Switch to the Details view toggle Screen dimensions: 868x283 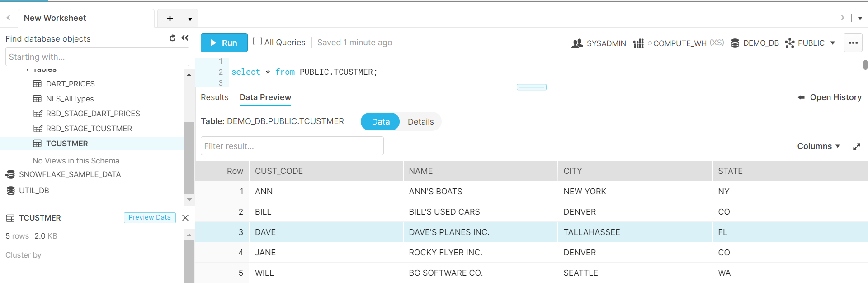pyautogui.click(x=420, y=122)
